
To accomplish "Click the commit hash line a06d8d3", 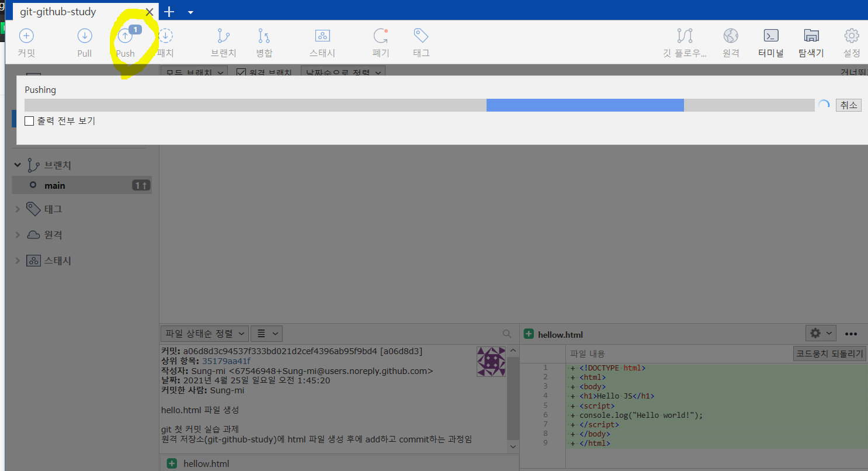I will coord(291,351).
